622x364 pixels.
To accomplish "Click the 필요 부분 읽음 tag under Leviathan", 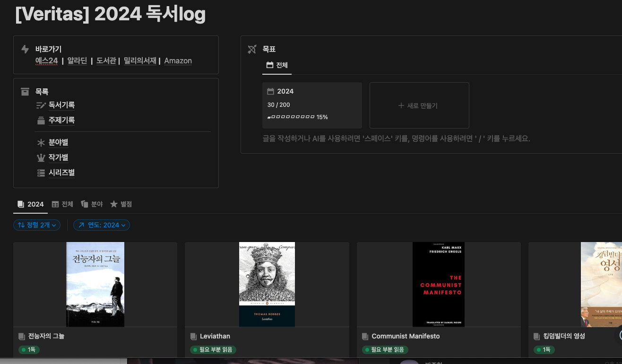I will [213, 350].
